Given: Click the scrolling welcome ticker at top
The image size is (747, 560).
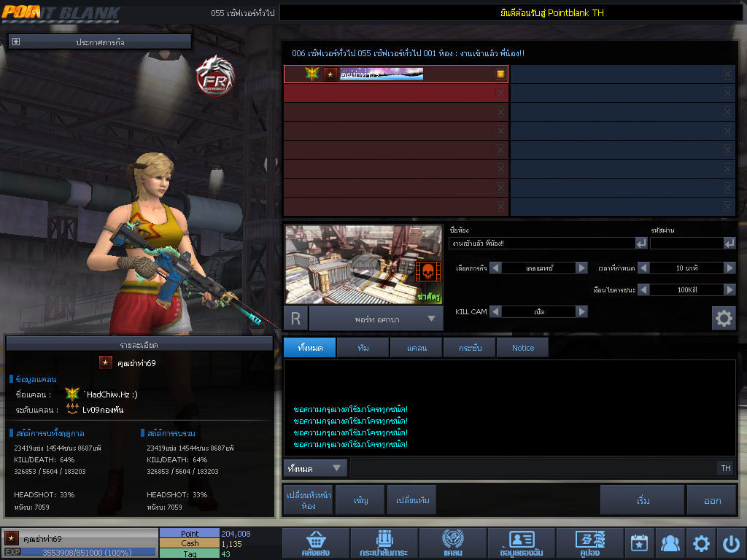Looking at the screenshot, I should pyautogui.click(x=511, y=13).
